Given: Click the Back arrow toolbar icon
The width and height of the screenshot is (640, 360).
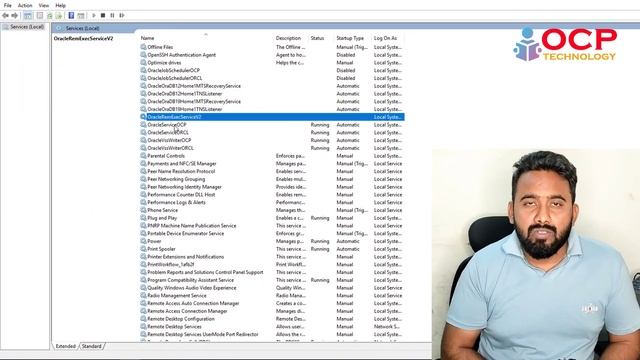Looking at the screenshot, I should coord(5,16).
